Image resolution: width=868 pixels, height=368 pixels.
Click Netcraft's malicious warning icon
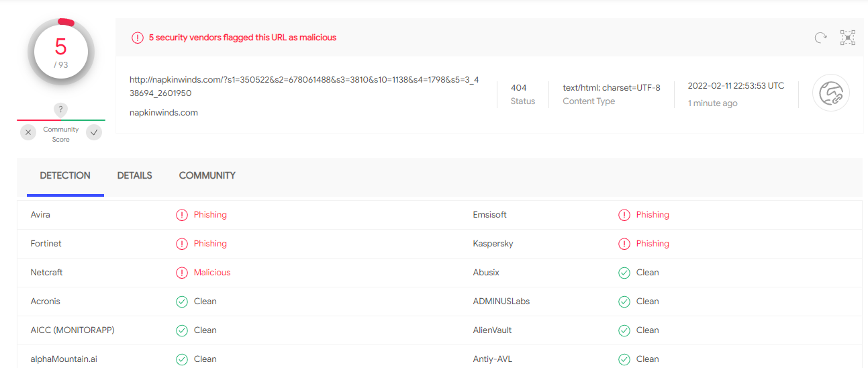coord(182,273)
